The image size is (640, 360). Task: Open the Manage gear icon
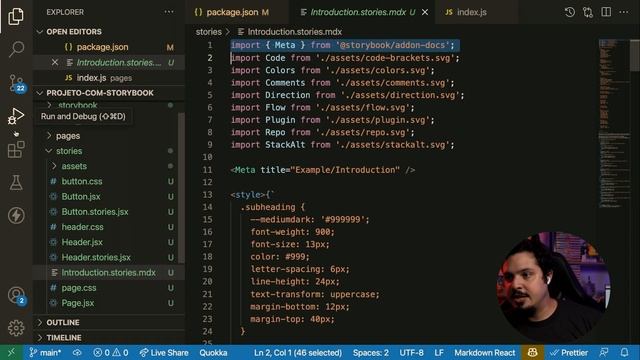[16, 328]
